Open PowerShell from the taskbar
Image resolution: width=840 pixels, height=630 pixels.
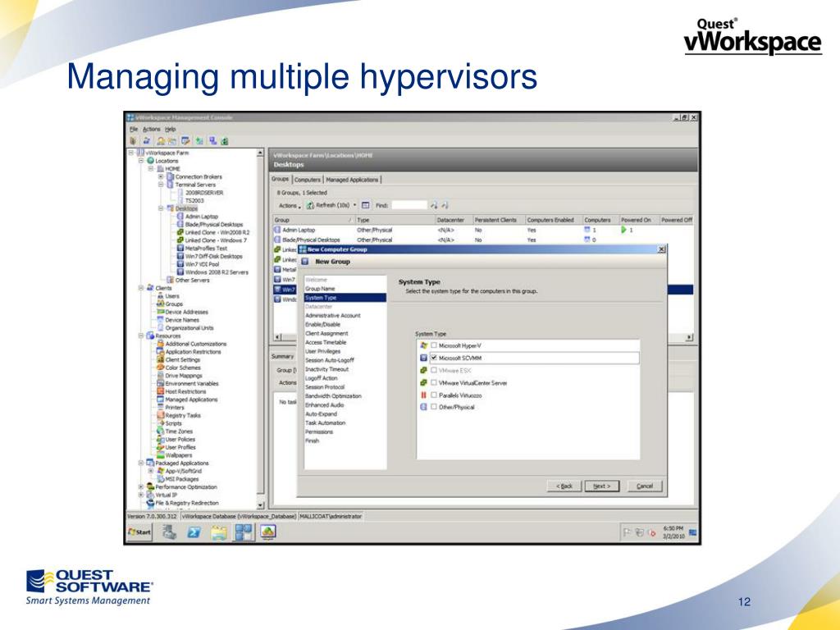tap(194, 532)
